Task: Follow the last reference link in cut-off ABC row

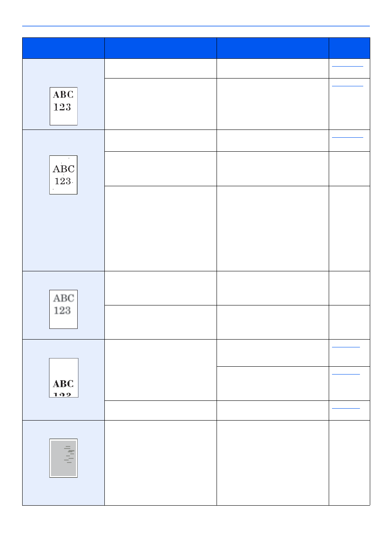Action: click(x=346, y=408)
